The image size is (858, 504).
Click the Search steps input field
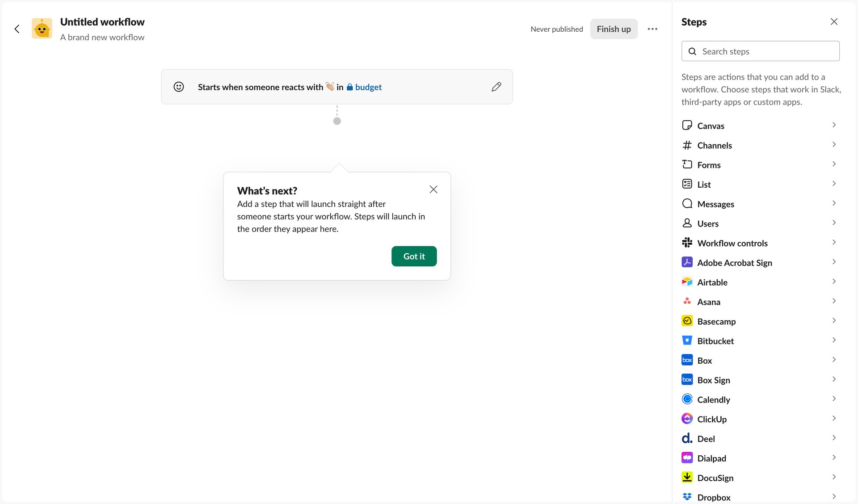tap(761, 51)
